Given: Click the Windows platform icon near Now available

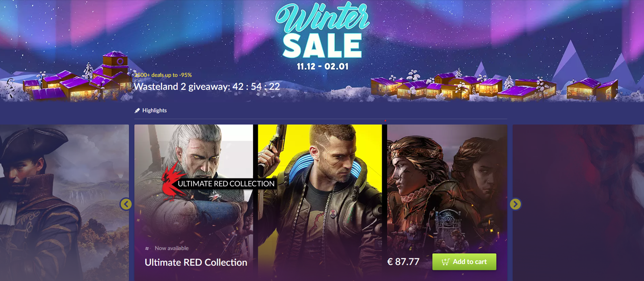Looking at the screenshot, I should pyautogui.click(x=147, y=248).
